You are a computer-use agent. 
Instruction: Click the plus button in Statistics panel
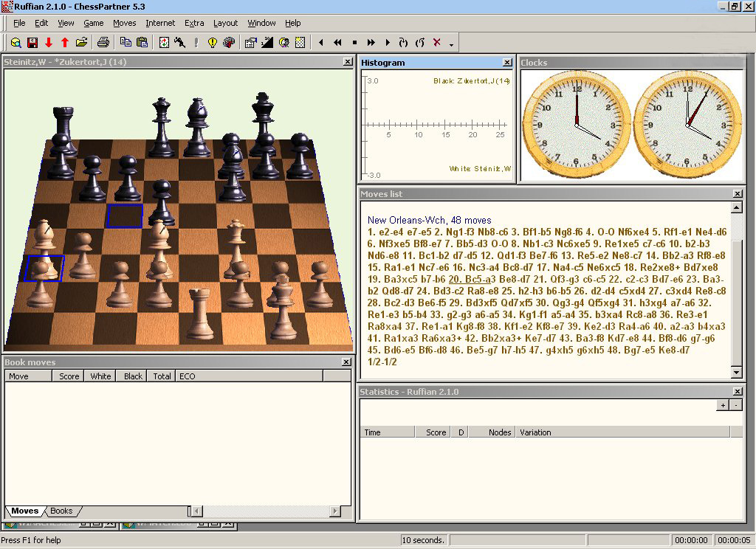point(723,405)
